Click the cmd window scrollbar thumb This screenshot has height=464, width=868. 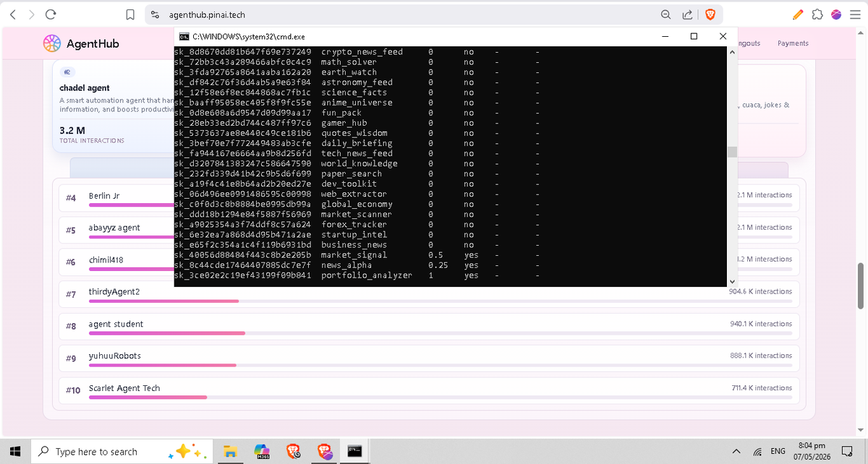click(731, 152)
